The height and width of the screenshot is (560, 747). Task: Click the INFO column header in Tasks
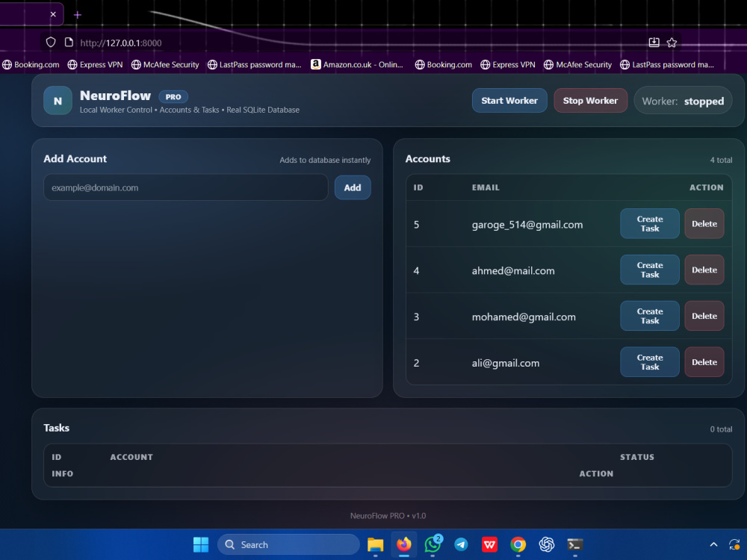tap(63, 474)
